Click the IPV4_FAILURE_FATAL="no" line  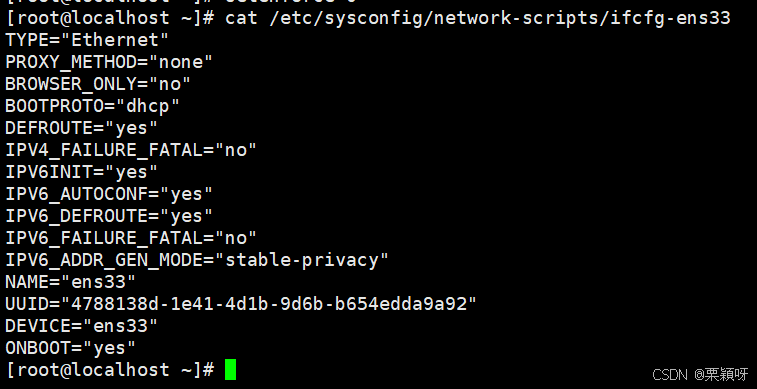pos(131,150)
